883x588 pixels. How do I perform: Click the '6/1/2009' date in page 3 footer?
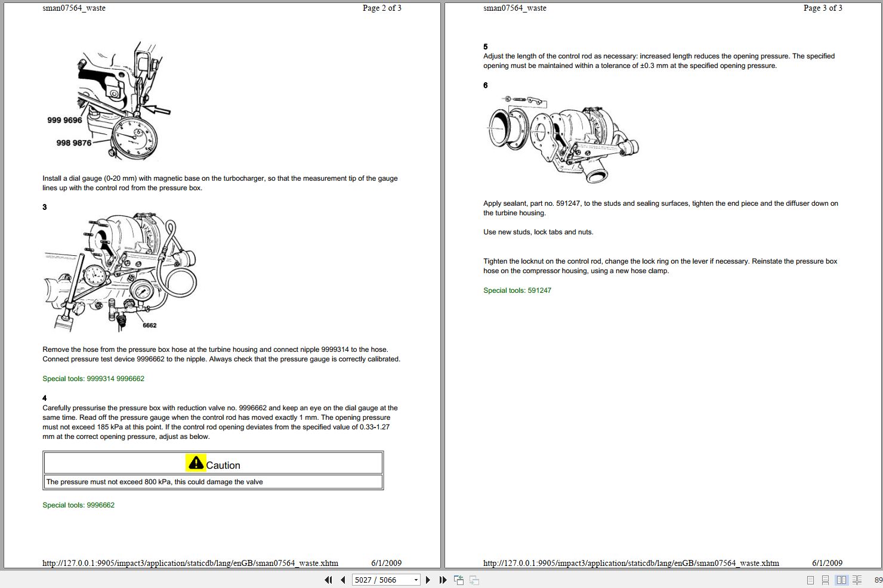(x=827, y=563)
